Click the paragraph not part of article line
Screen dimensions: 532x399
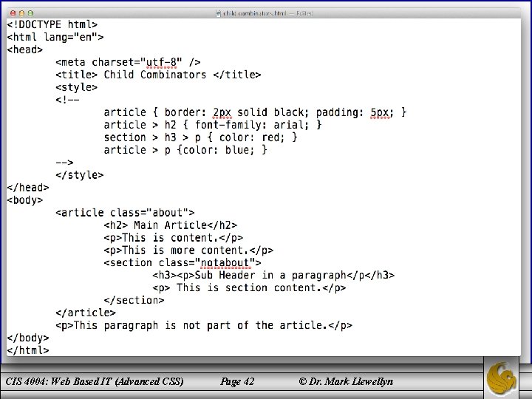tap(204, 325)
